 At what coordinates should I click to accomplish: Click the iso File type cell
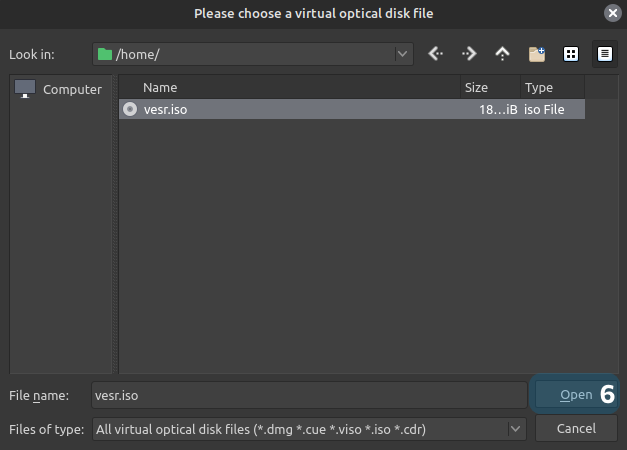(x=551, y=110)
